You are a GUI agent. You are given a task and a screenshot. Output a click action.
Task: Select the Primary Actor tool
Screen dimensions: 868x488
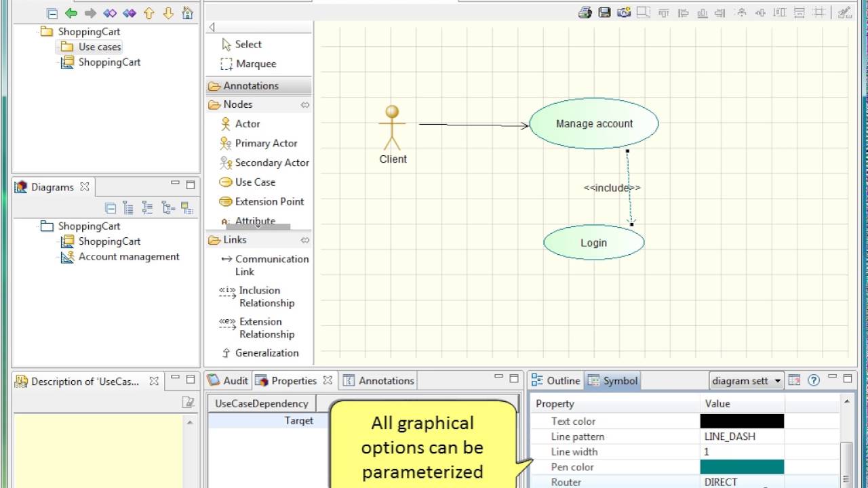258,143
